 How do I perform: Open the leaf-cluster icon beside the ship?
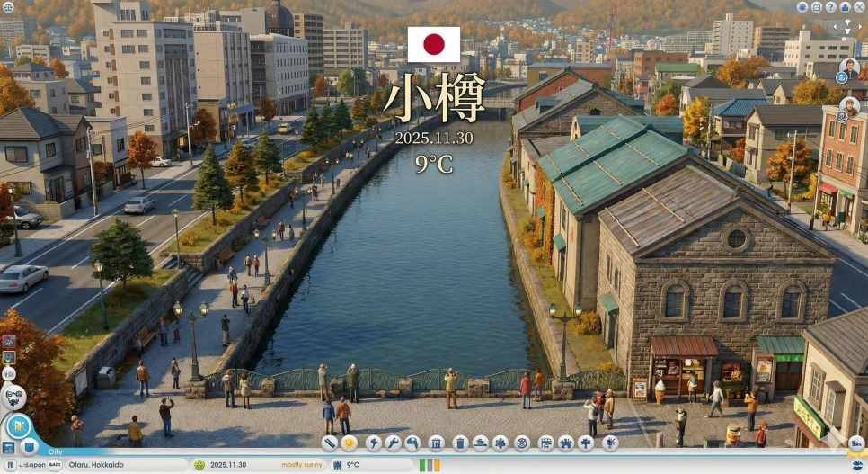coord(500,443)
